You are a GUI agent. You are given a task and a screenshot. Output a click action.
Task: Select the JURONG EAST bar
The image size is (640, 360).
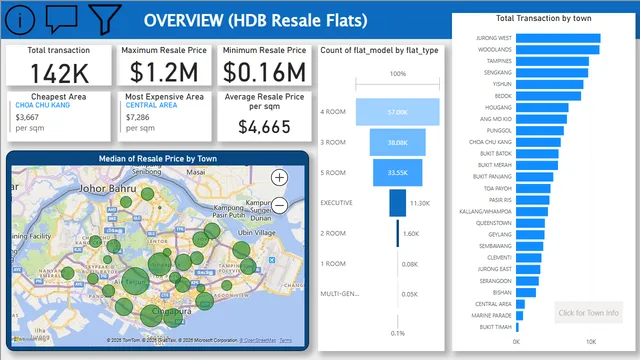point(528,269)
